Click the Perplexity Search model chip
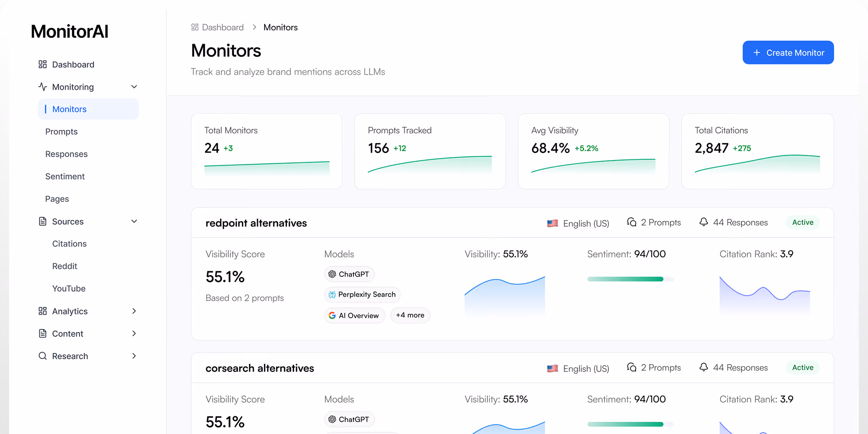Screen dimensions: 868x434 pyautogui.click(x=362, y=295)
